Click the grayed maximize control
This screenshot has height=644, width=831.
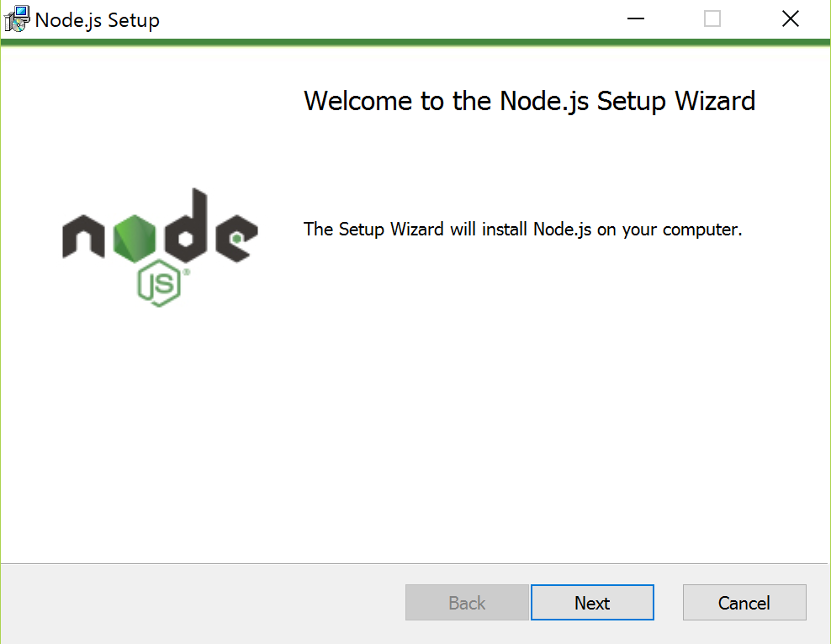point(712,18)
